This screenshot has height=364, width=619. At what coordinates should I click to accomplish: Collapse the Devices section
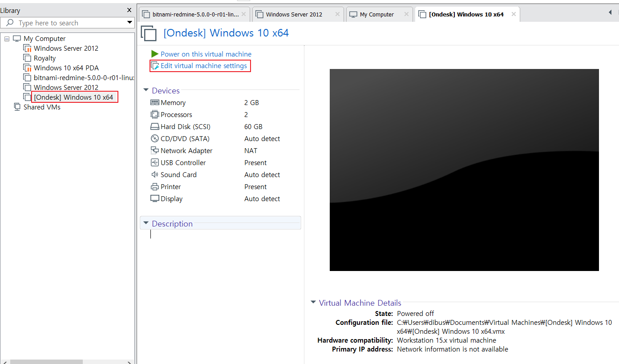(146, 90)
